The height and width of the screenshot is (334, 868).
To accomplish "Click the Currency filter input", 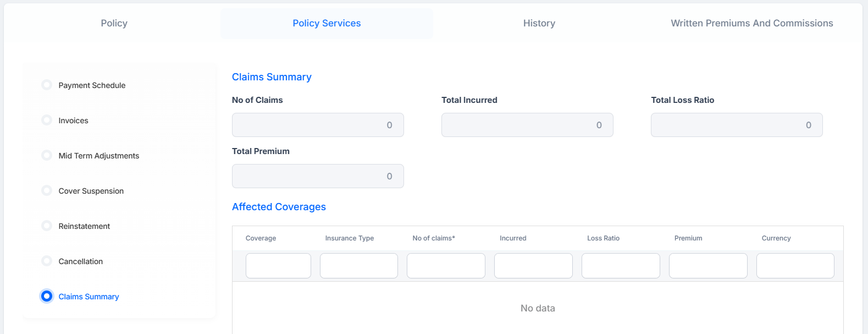I will coord(795,266).
